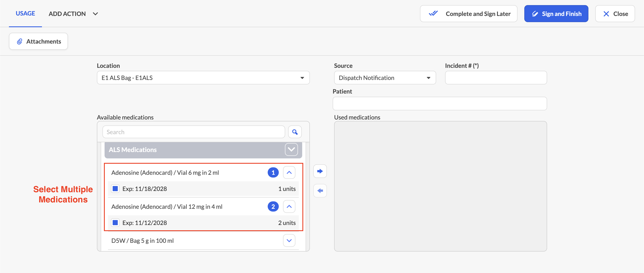Remove medication using left arrow button
Screen dimensions: 644x273
tap(320, 191)
